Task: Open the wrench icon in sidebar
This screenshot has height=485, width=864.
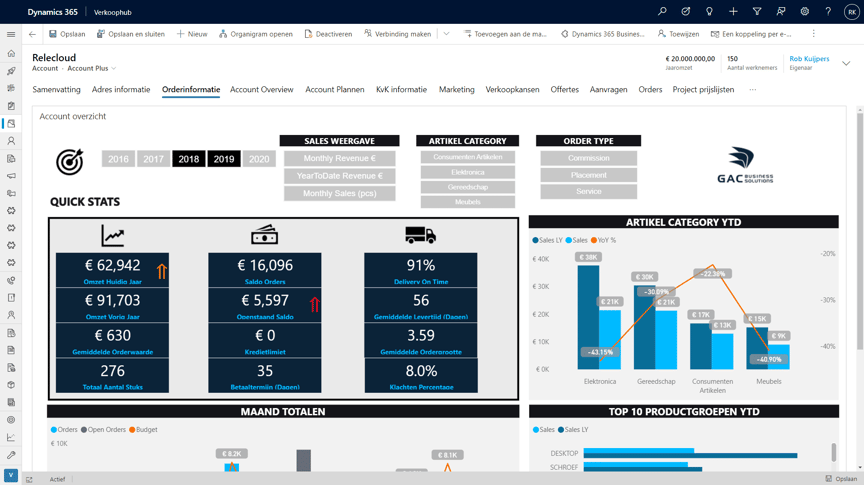Action: point(11,455)
